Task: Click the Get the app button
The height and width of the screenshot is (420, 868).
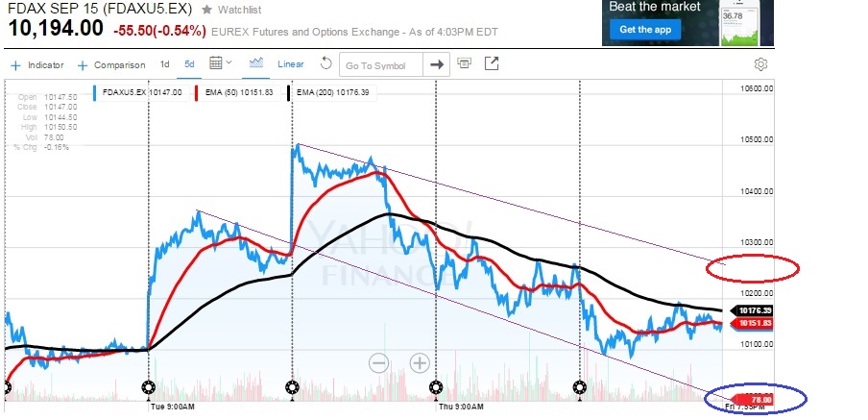Action: [x=643, y=30]
